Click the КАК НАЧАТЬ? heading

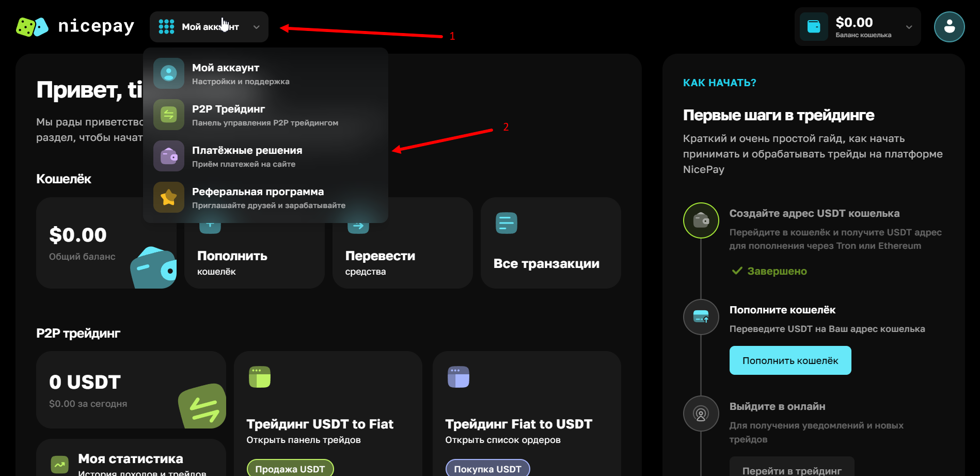[719, 83]
